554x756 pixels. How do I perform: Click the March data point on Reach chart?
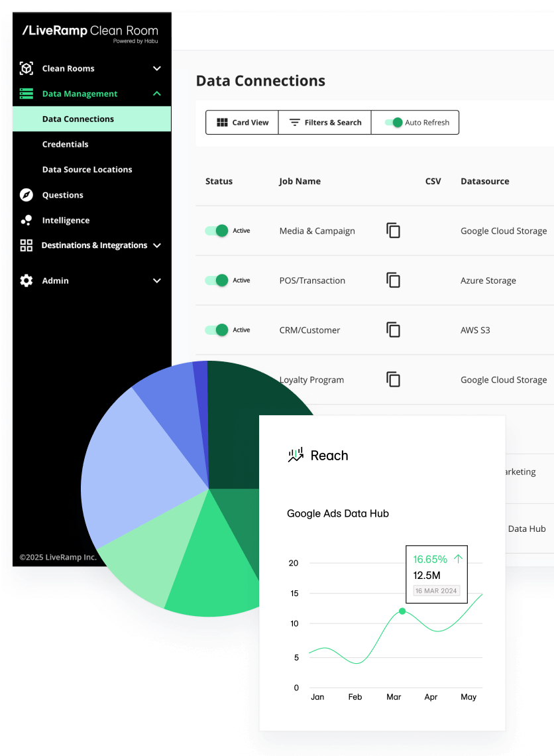(402, 611)
